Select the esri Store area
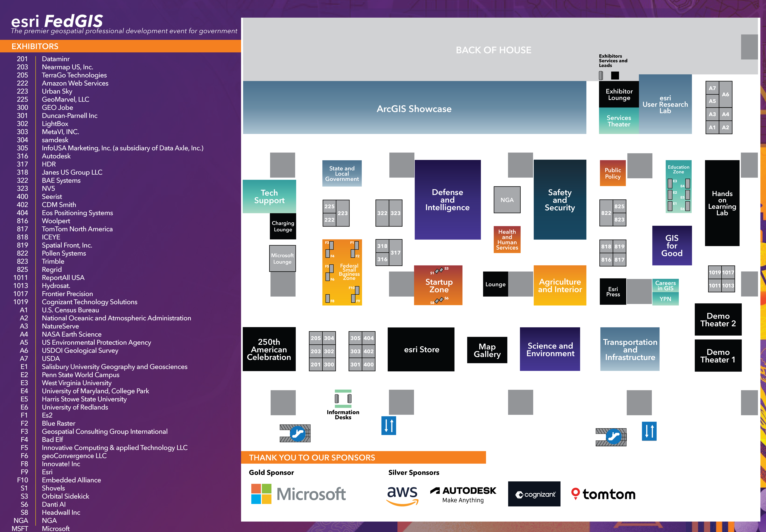 pyautogui.click(x=421, y=349)
